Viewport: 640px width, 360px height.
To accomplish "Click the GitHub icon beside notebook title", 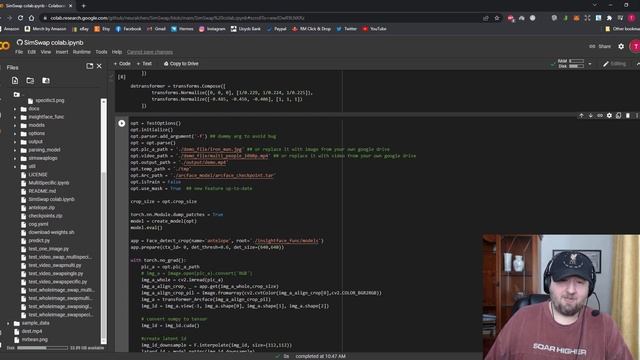I will 20,42.
